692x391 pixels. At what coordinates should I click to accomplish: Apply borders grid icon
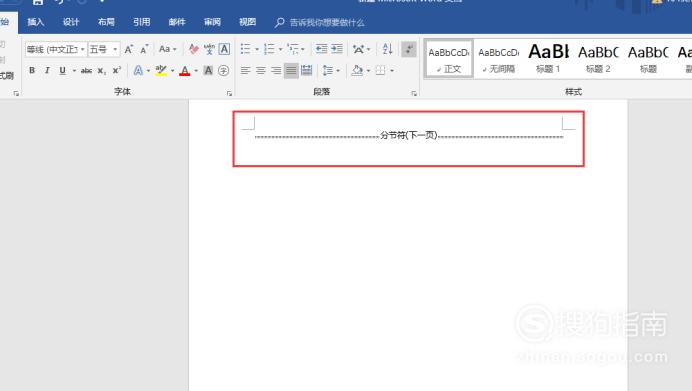[380, 71]
